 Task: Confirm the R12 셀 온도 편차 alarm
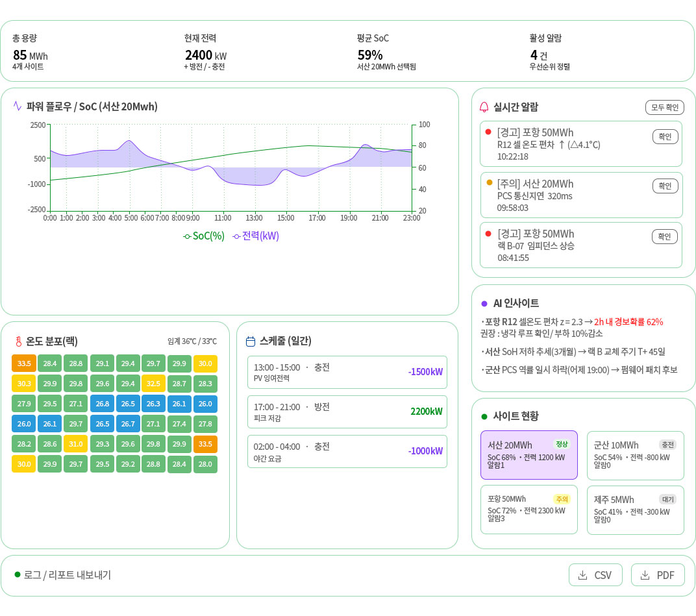[665, 137]
